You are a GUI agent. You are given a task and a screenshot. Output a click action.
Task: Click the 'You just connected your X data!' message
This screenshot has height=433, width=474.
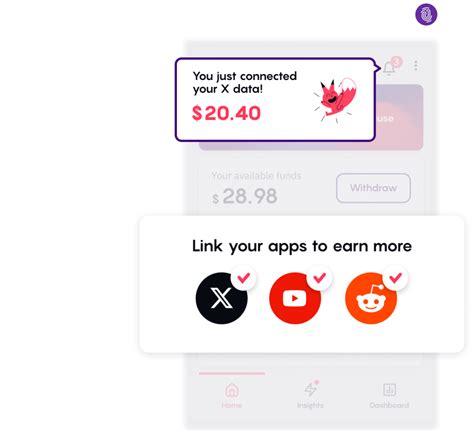pos(245,82)
